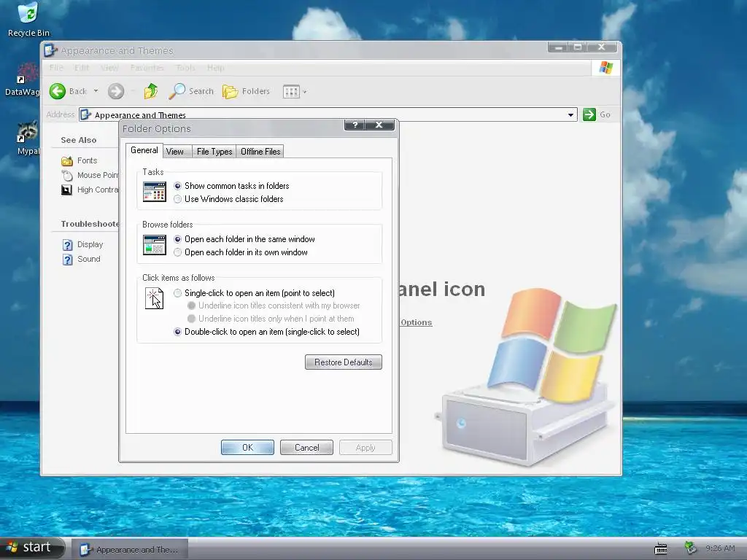
Task: Click the Appearance and Themes taskbar button
Action: pyautogui.click(x=130, y=550)
